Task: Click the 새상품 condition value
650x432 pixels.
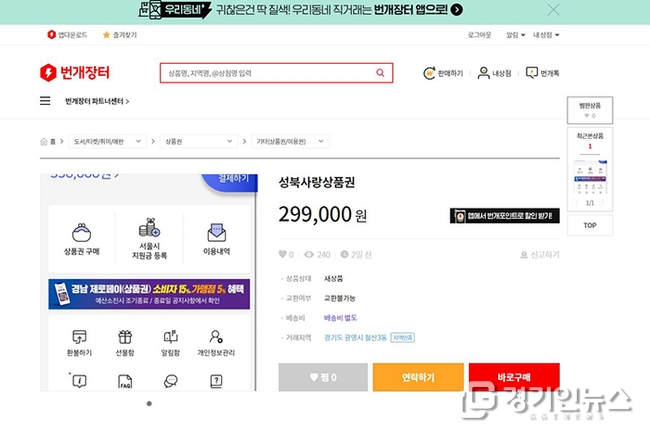Action: tap(333, 279)
